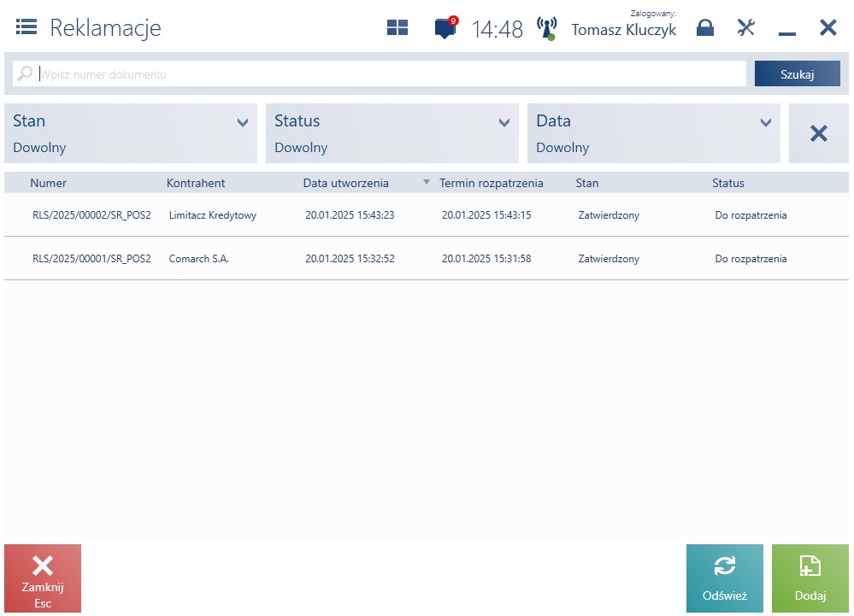The height and width of the screenshot is (616, 854).
Task: Click Limitacz Kredytowy contractor cell
Action: pos(212,215)
